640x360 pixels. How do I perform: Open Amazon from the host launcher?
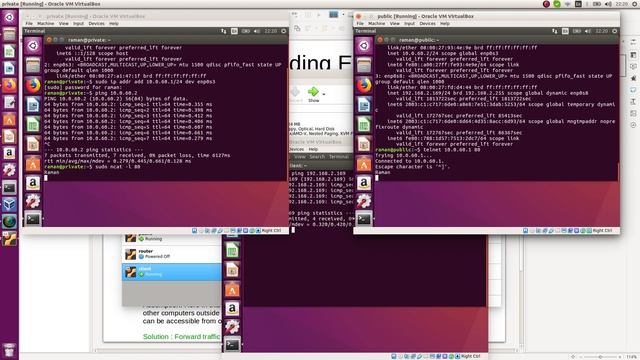point(9,153)
